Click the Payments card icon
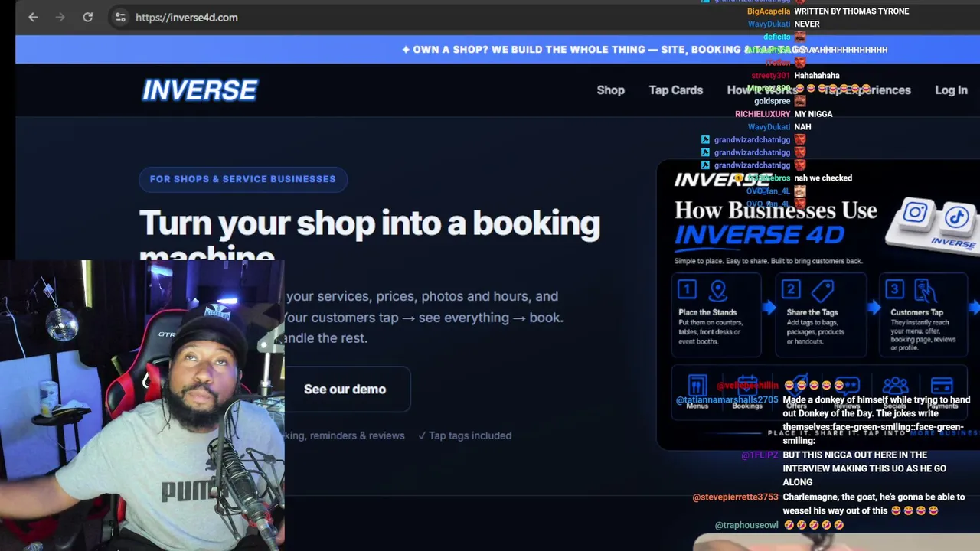 [x=942, y=386]
